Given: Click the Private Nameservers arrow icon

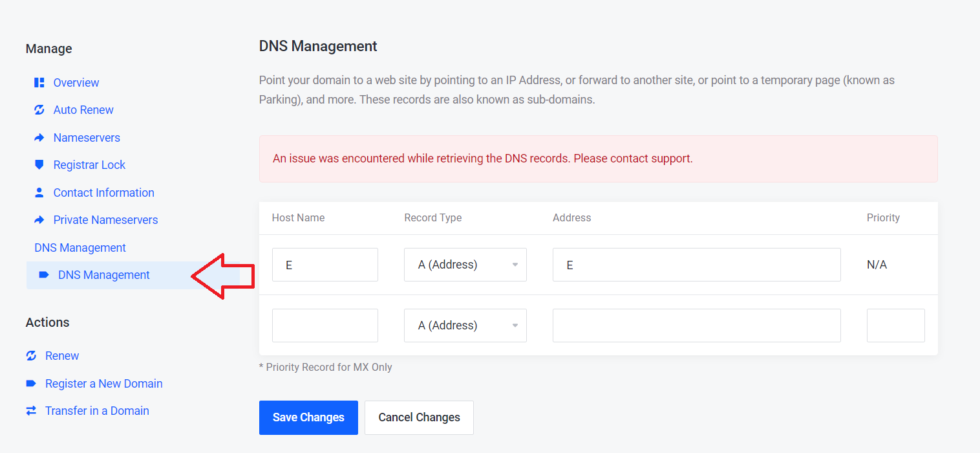Looking at the screenshot, I should tap(39, 220).
